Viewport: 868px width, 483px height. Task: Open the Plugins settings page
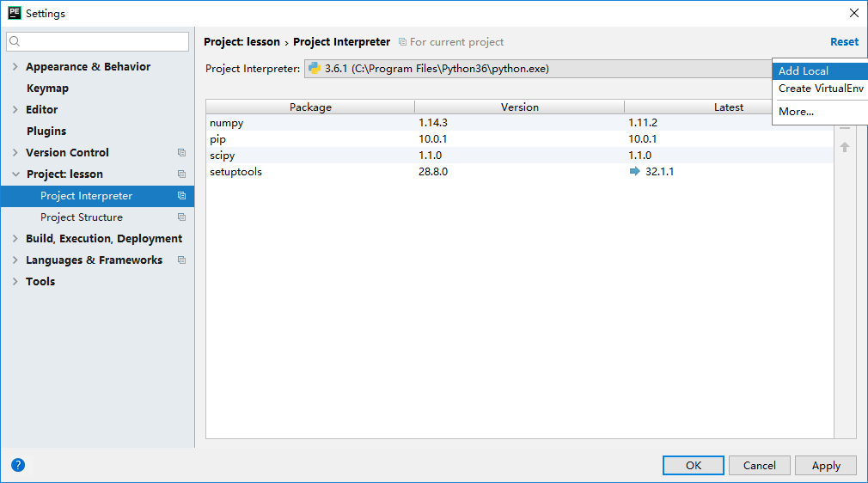coord(46,131)
